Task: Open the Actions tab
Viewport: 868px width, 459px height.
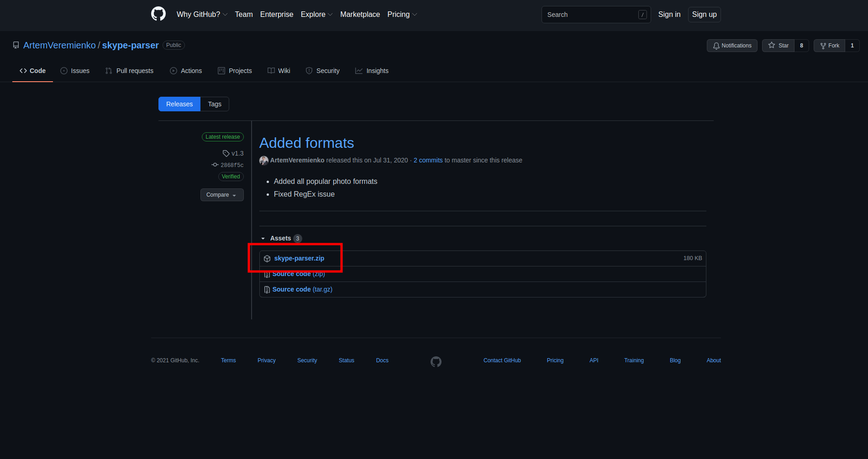Action: pos(186,71)
